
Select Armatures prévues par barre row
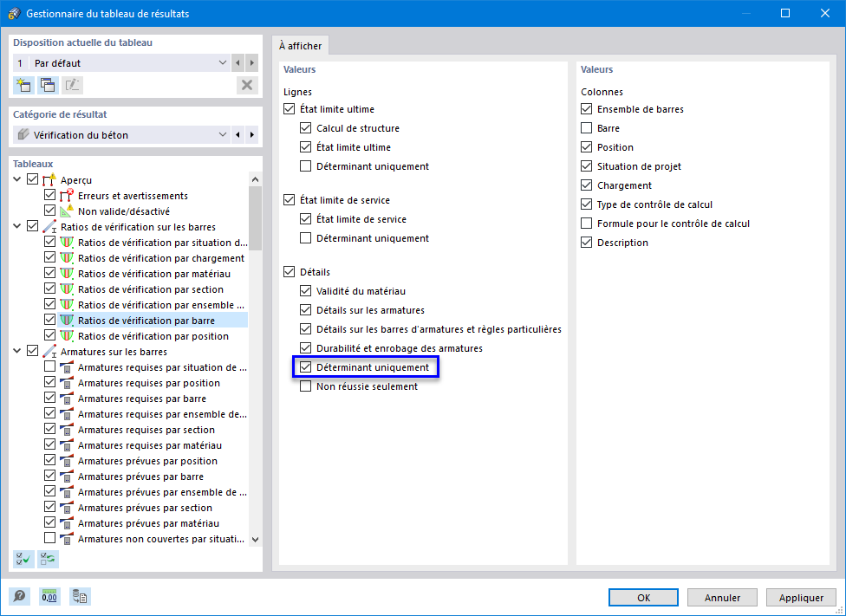click(140, 477)
